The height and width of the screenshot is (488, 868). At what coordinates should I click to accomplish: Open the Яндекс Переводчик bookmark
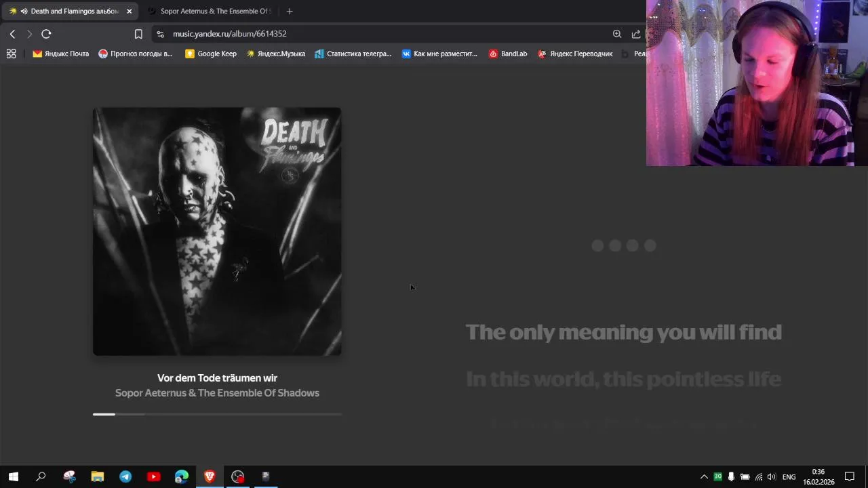click(x=575, y=54)
